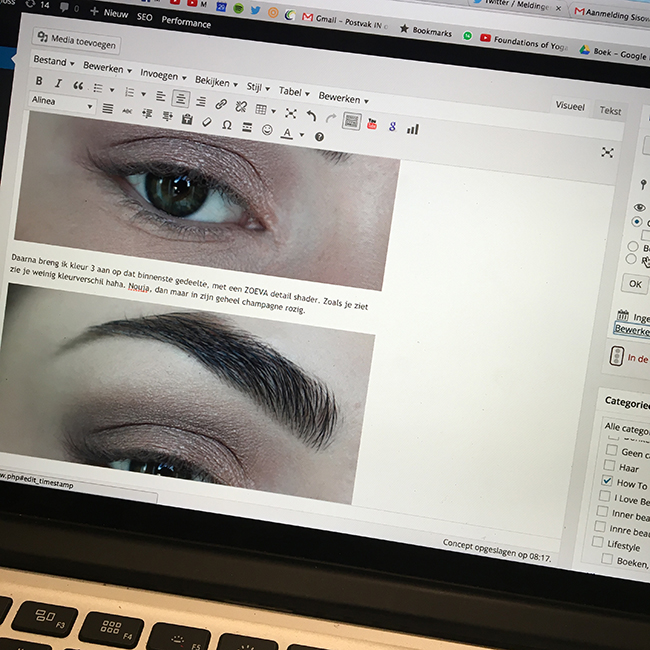Screen dimensions: 650x650
Task: Click + Nieuw in the admin bar
Action: (x=109, y=13)
